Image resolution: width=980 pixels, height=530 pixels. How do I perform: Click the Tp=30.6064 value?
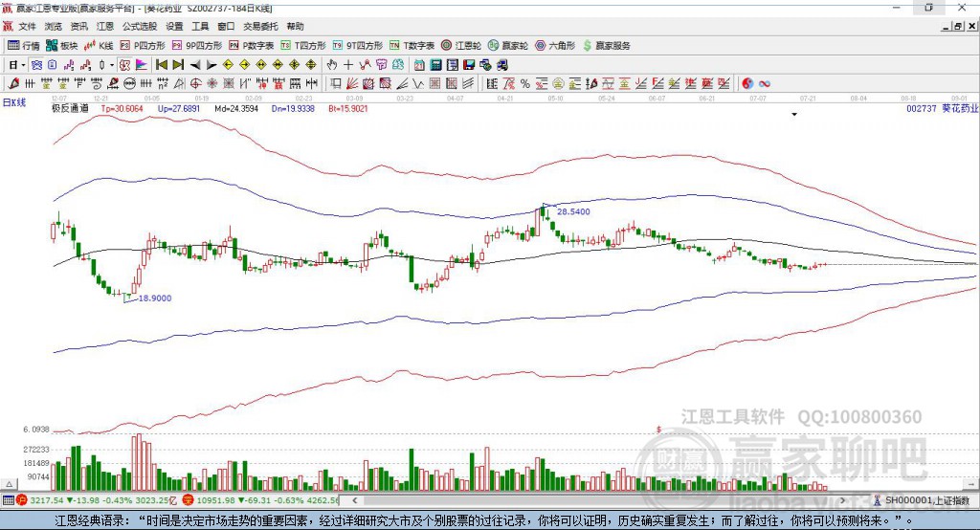click(122, 108)
